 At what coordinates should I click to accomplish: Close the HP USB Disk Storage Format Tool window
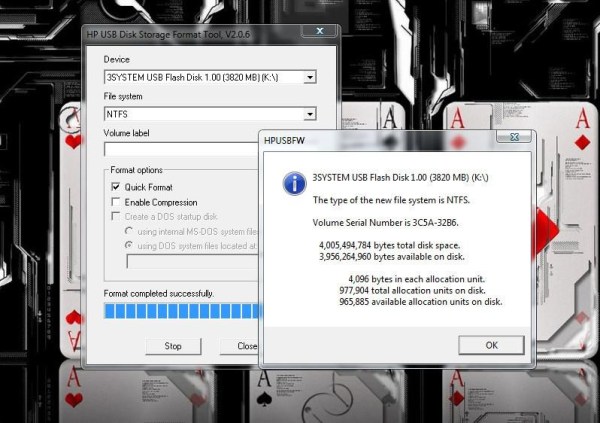tap(320, 31)
